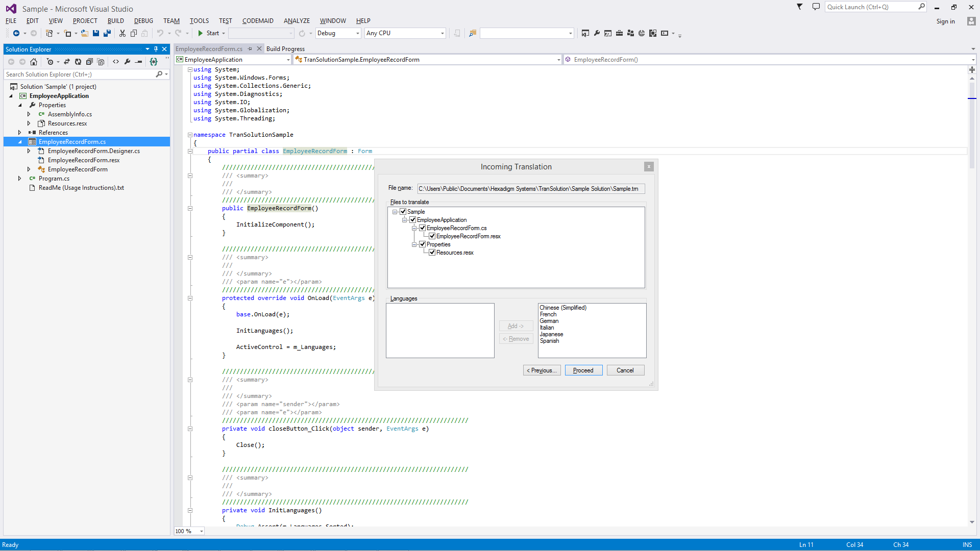Save the current file with the Save icon
The width and height of the screenshot is (980, 551).
pos(96,33)
